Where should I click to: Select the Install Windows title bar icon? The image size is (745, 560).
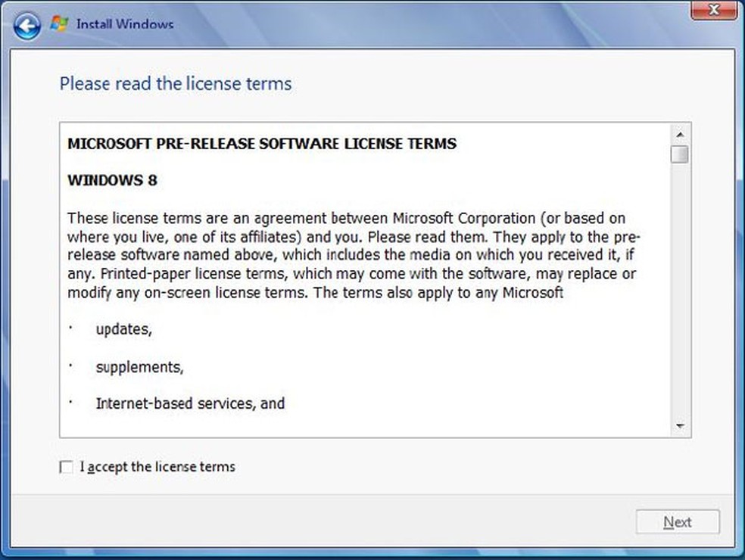click(x=57, y=22)
